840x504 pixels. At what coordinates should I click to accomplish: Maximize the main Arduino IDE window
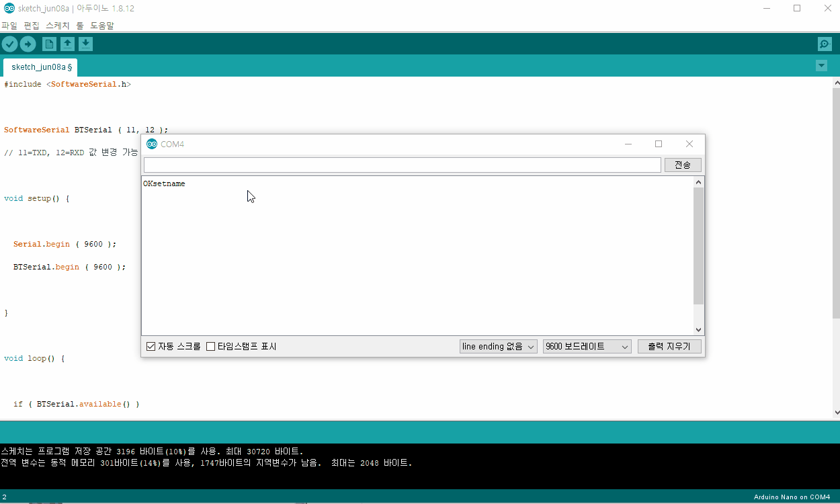797,9
